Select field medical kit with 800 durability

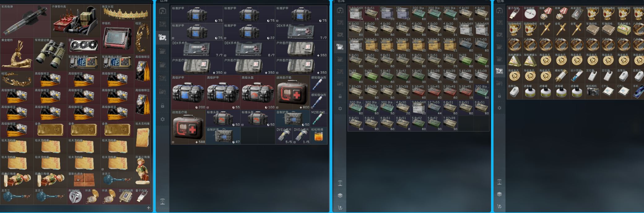(x=292, y=92)
